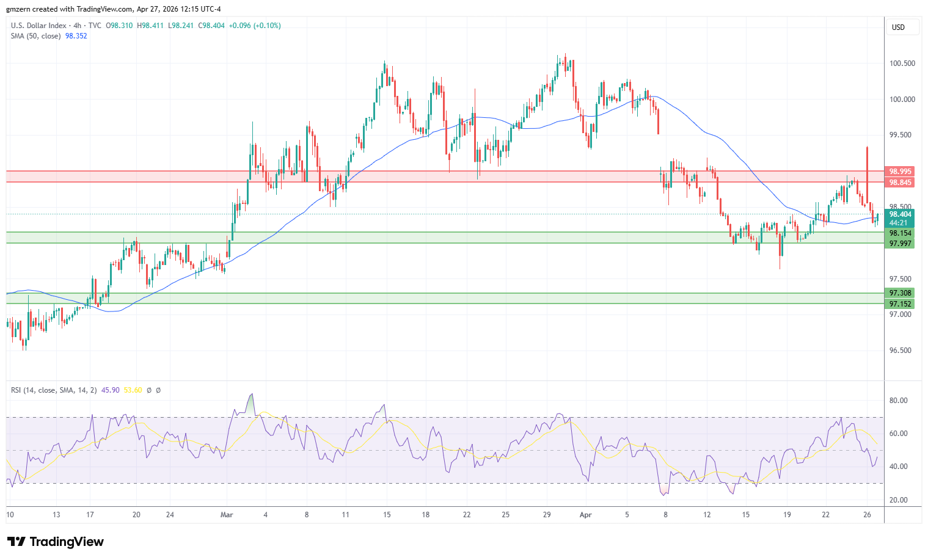
Task: Click the SMA value 98.352
Action: coord(76,36)
